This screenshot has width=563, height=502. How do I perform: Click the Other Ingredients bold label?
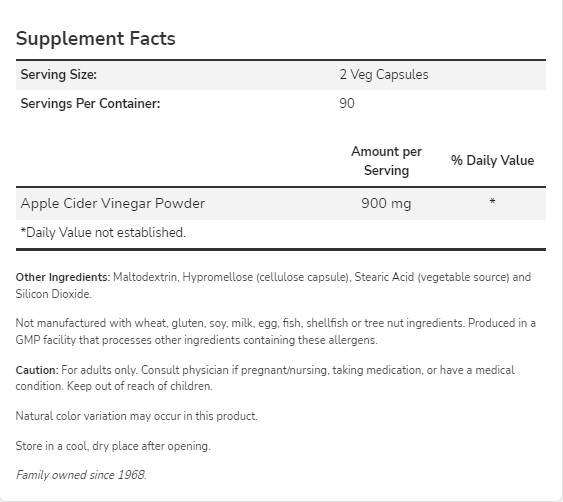(63, 277)
